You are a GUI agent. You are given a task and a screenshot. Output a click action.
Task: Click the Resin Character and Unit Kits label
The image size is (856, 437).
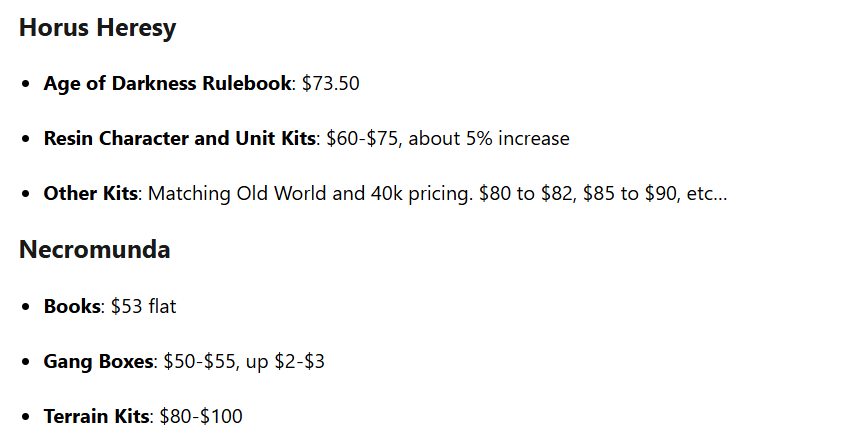click(x=179, y=138)
